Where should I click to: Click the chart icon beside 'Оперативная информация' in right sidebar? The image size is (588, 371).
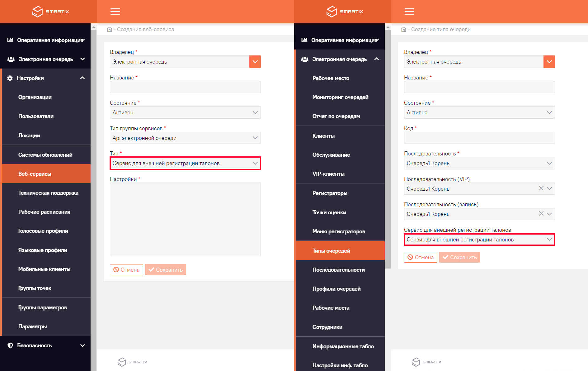coord(304,40)
